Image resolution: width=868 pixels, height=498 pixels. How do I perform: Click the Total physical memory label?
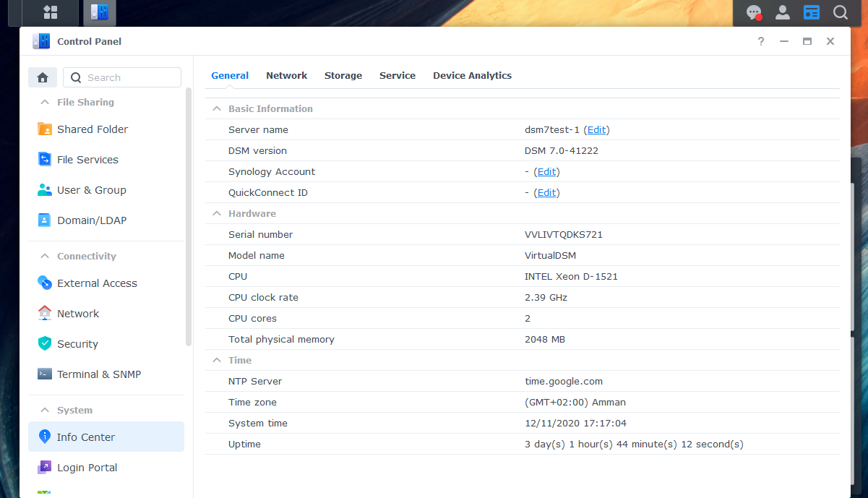[281, 339]
